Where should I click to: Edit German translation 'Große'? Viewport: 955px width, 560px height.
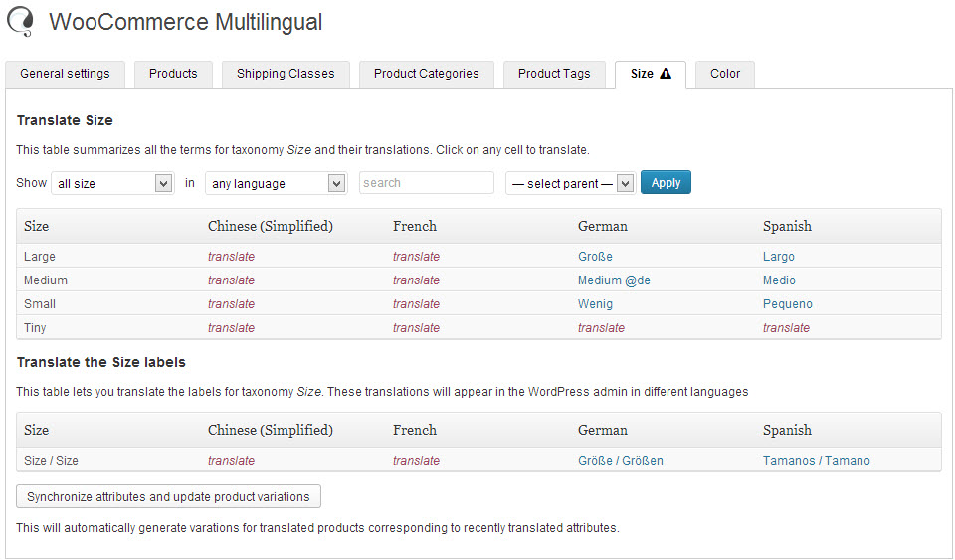pyautogui.click(x=596, y=257)
